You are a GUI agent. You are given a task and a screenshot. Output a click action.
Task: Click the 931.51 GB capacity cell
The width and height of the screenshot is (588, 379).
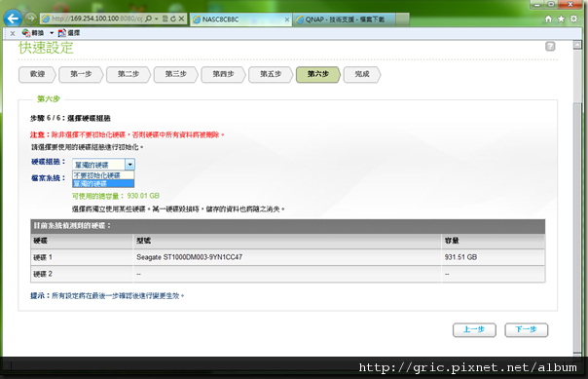pyautogui.click(x=494, y=257)
